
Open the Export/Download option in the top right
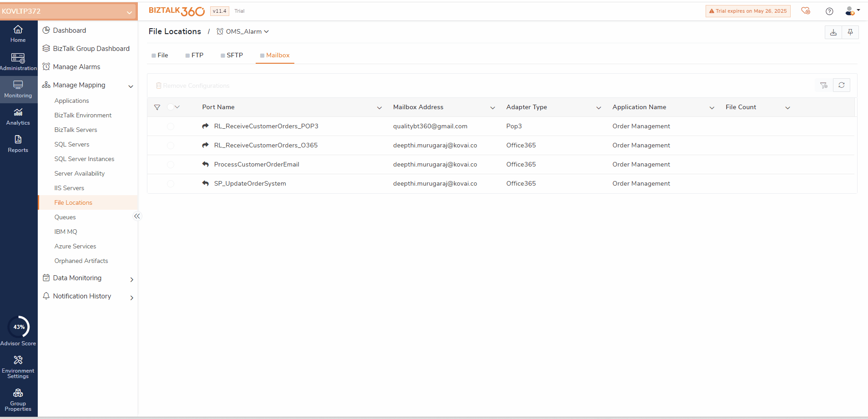[x=833, y=32]
